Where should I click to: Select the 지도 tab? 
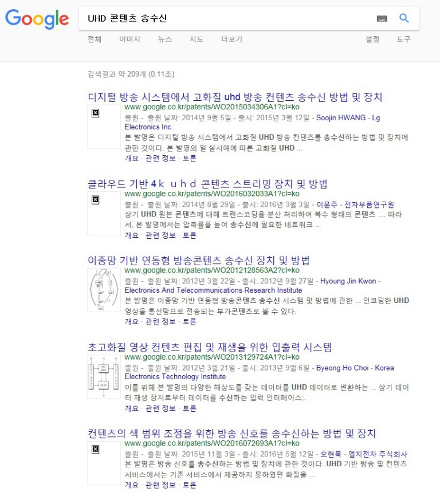[x=196, y=39]
